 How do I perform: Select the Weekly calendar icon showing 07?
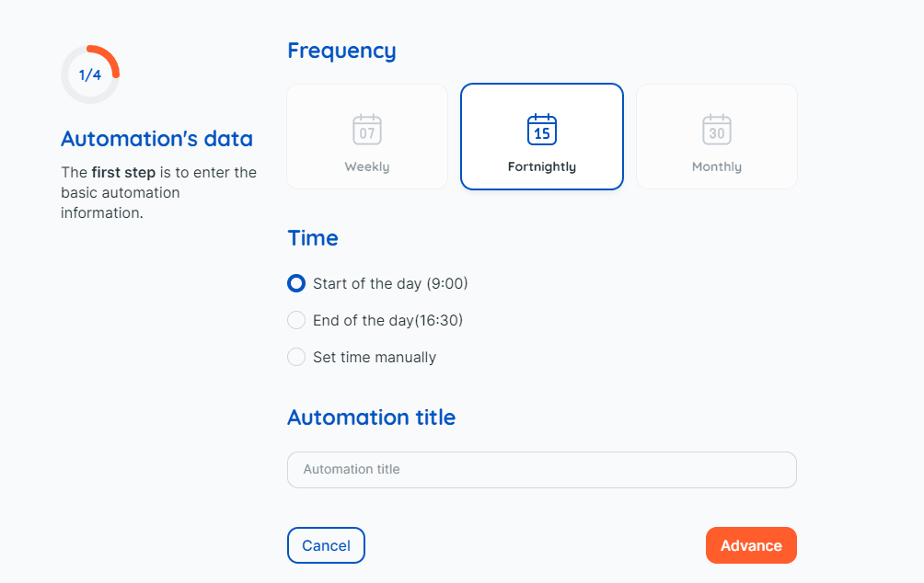pyautogui.click(x=367, y=130)
